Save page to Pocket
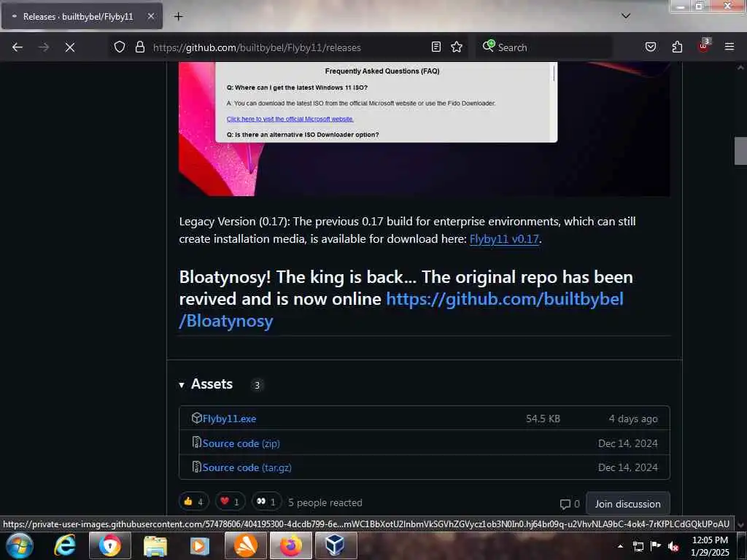The image size is (747, 560). [650, 47]
